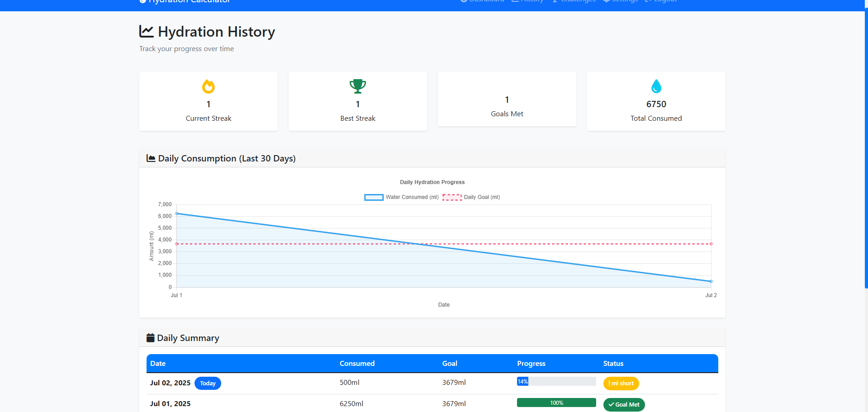Click the 100% progress bar for Jul 01
This screenshot has height=412, width=868.
pos(556,403)
